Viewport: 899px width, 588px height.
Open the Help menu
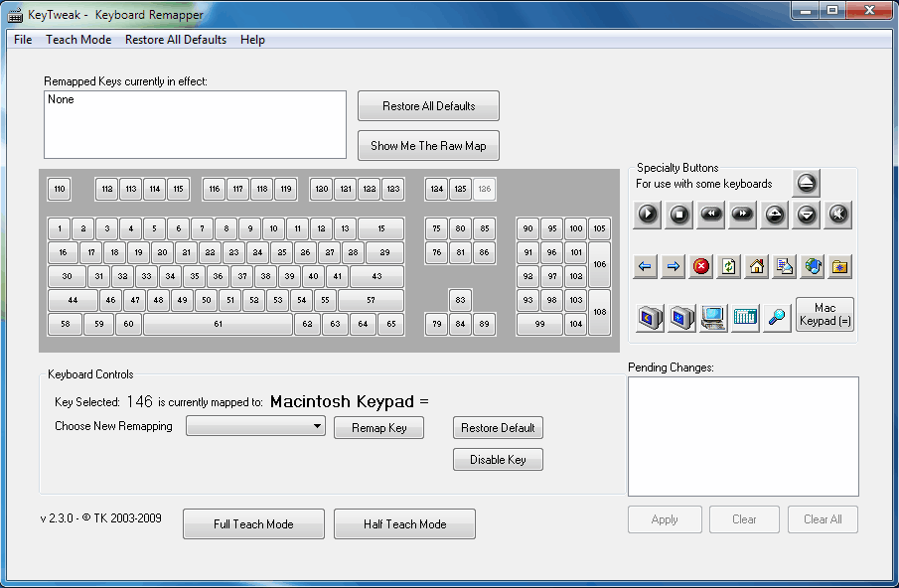click(252, 40)
